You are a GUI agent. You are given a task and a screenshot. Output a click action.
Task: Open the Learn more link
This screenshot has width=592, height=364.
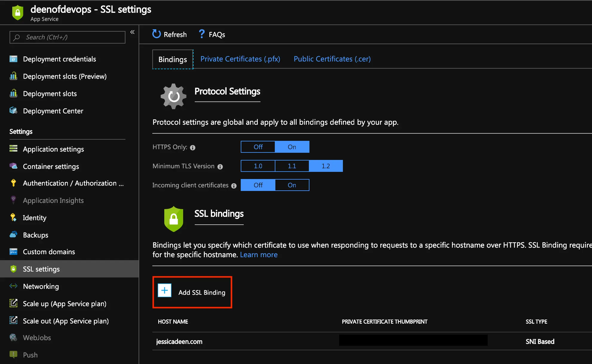259,255
